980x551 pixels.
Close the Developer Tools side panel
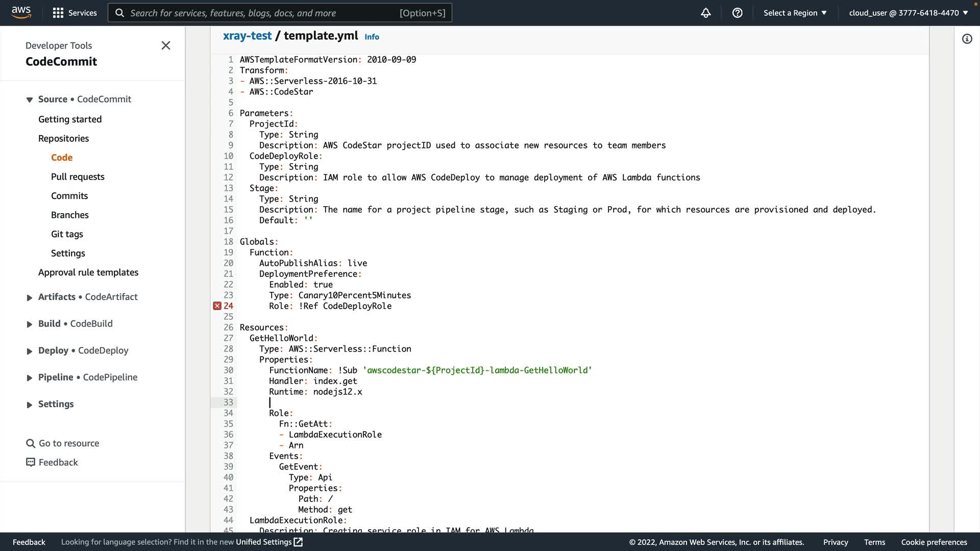pos(166,45)
